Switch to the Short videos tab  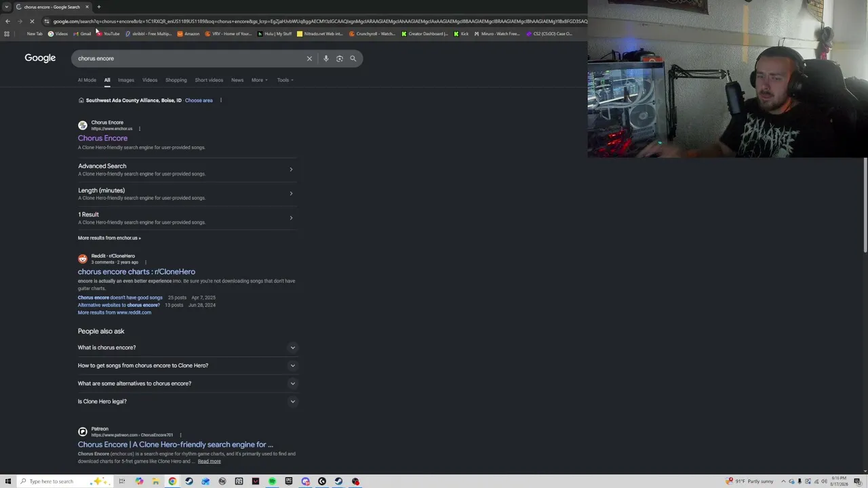click(209, 80)
